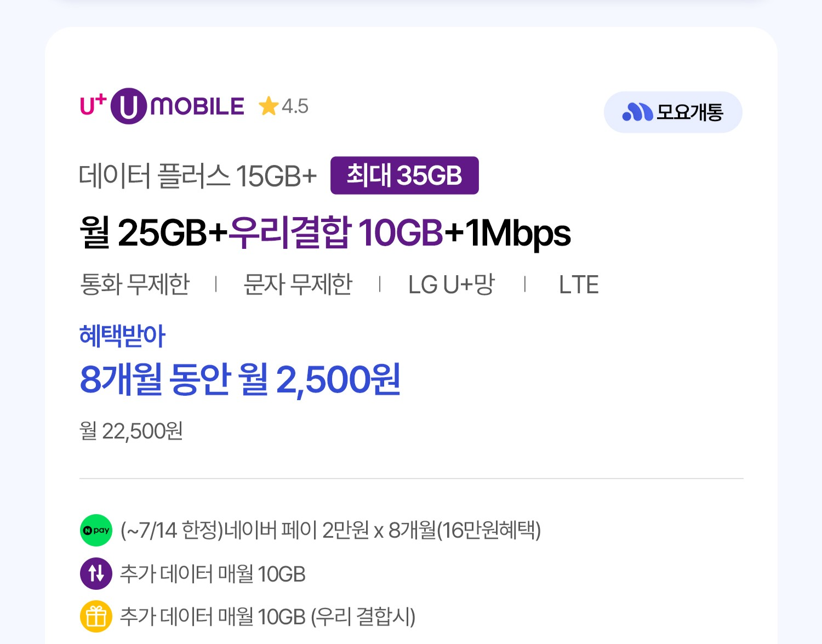Tap the yellow gift box icon
The width and height of the screenshot is (822, 644).
(96, 617)
